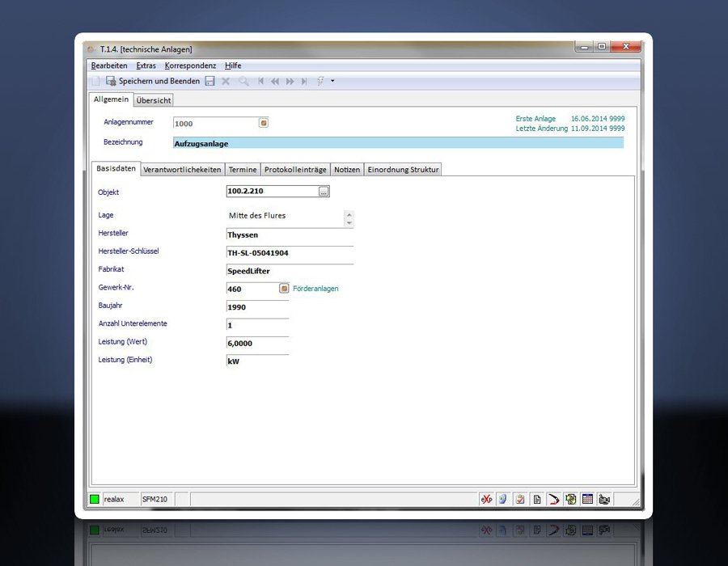Open the Notizen tab

point(347,169)
